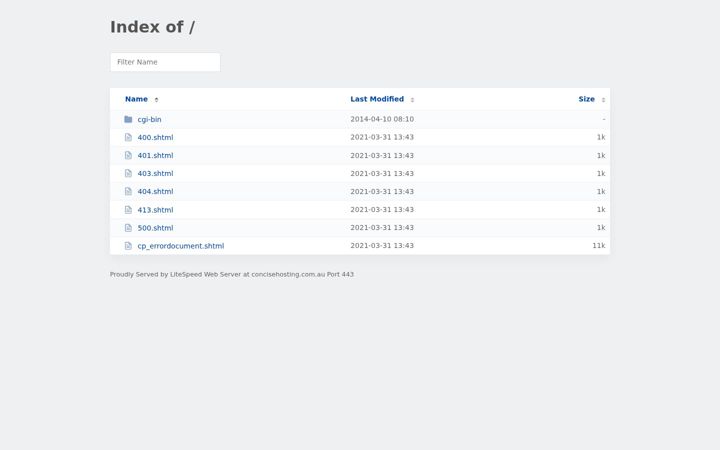Click the sort arrows next to Size
This screenshot has width=720, height=450.
pyautogui.click(x=603, y=100)
